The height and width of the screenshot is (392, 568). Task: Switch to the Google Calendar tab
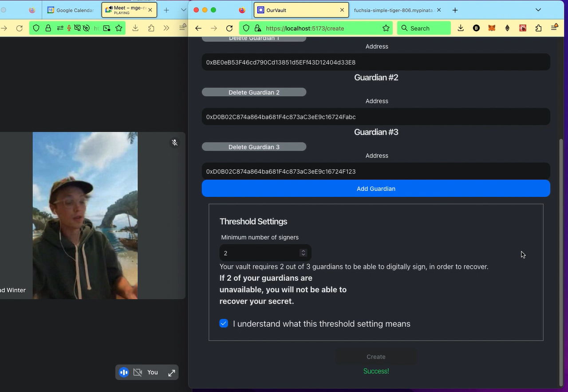point(71,10)
